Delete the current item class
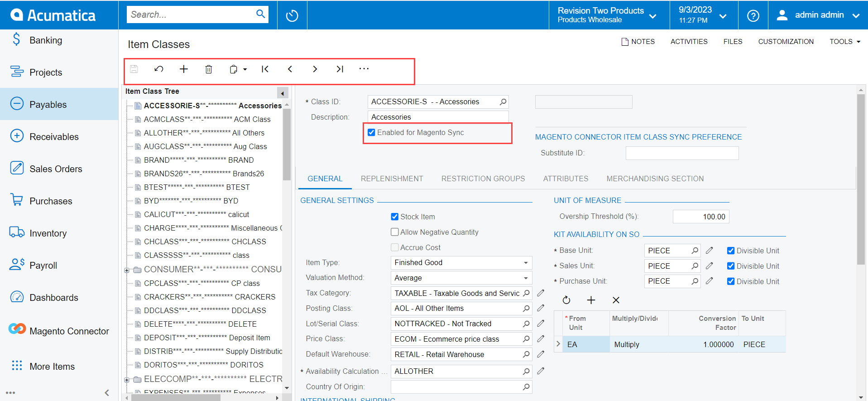868x401 pixels. (x=209, y=69)
